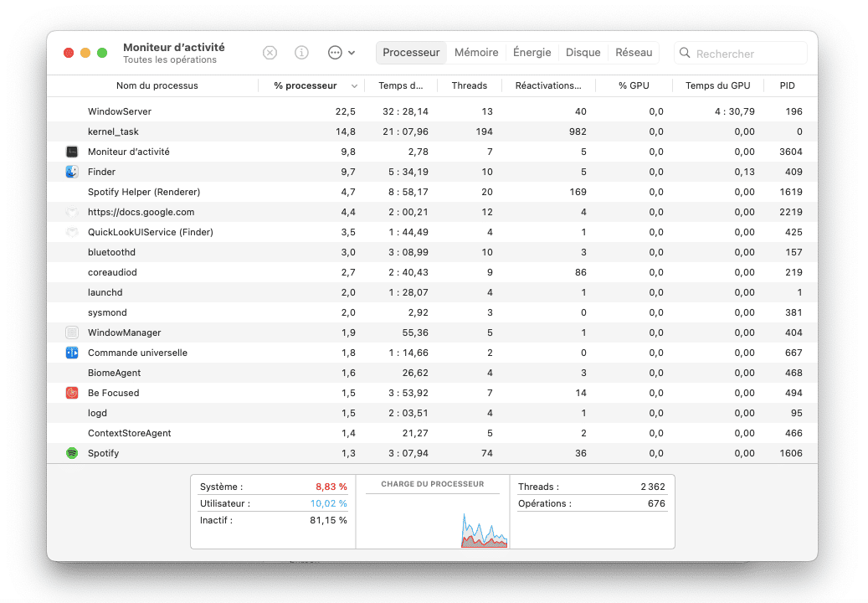This screenshot has width=868, height=603.
Task: Select the BiomeAgent process row
Action: (433, 374)
